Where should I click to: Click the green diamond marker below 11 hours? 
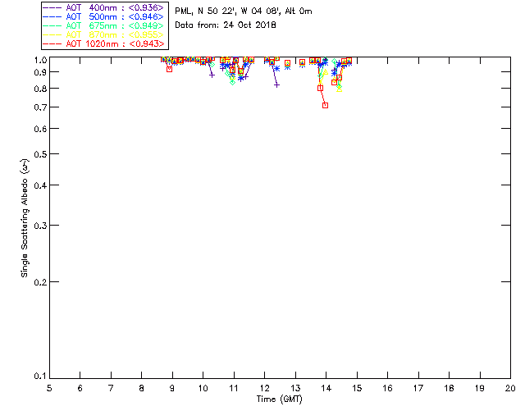coord(233,82)
